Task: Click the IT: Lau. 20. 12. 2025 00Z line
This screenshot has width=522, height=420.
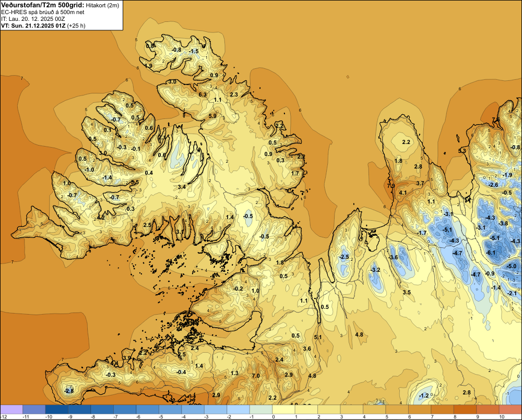Action: (x=33, y=19)
